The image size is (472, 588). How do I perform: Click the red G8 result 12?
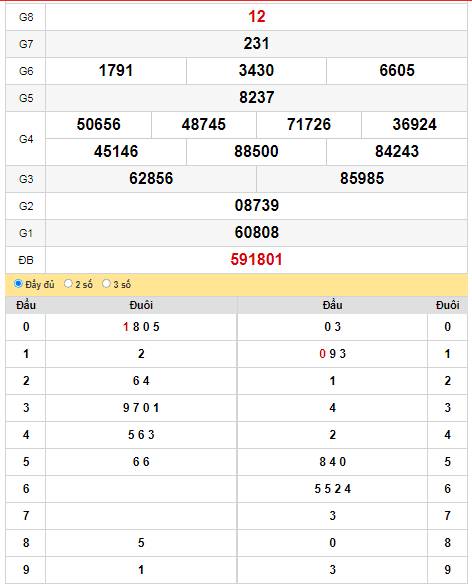[257, 17]
